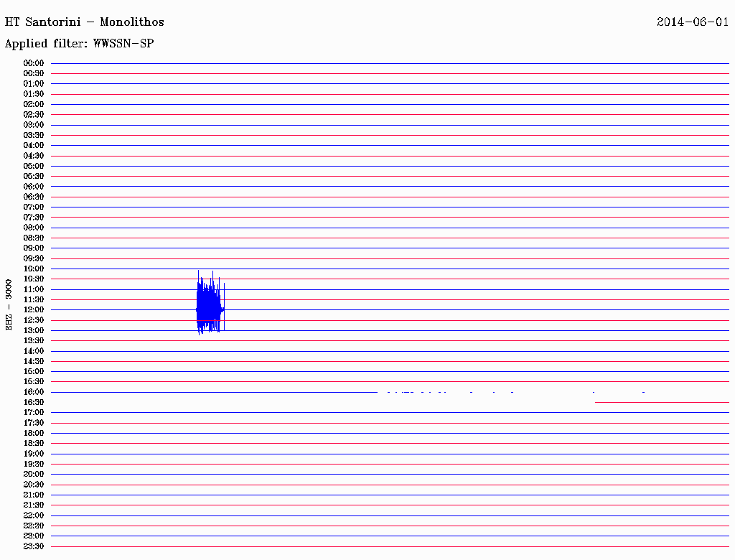Select the 15:30 time label
The width and height of the screenshot is (735, 560).
[x=34, y=382]
